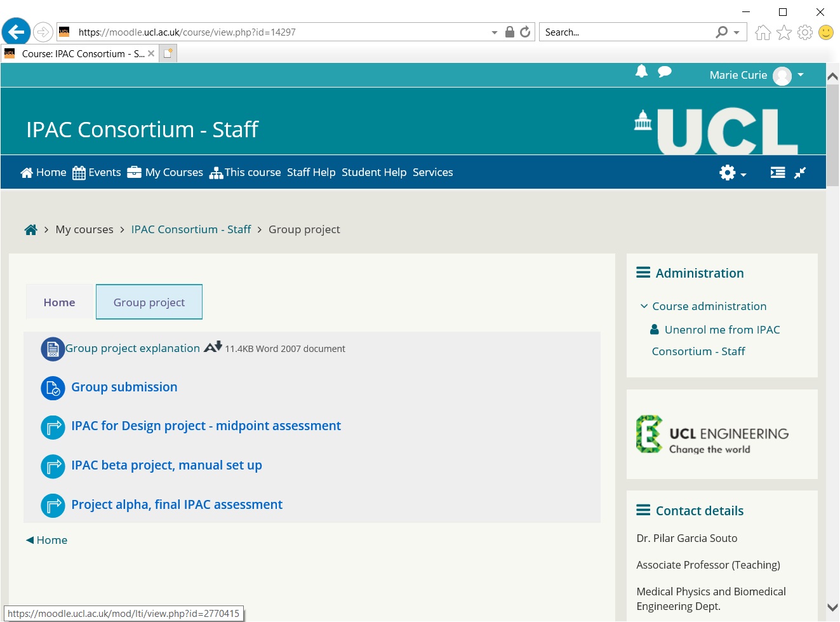Screen dimensions: 840x622
Task: Open favorites star icon
Action: [x=784, y=32]
